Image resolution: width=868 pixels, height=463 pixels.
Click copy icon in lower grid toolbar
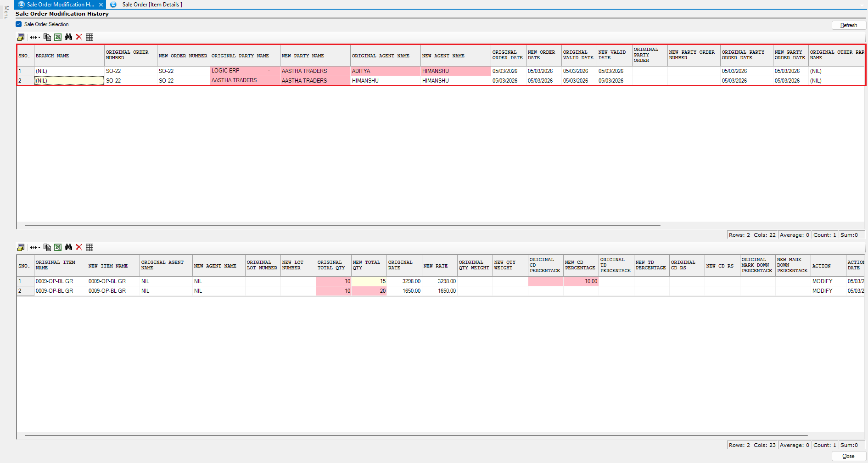(47, 247)
